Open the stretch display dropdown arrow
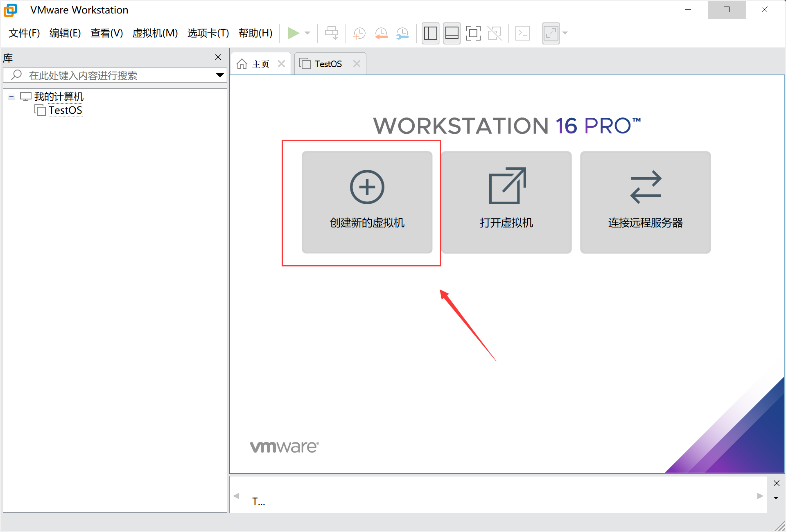 [x=565, y=33]
